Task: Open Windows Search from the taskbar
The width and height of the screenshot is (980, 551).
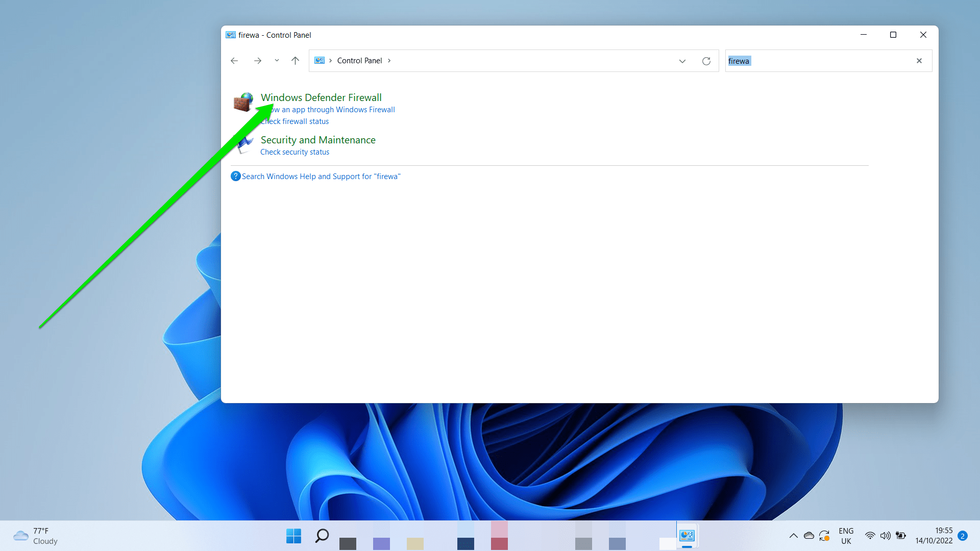Action: coord(322,536)
